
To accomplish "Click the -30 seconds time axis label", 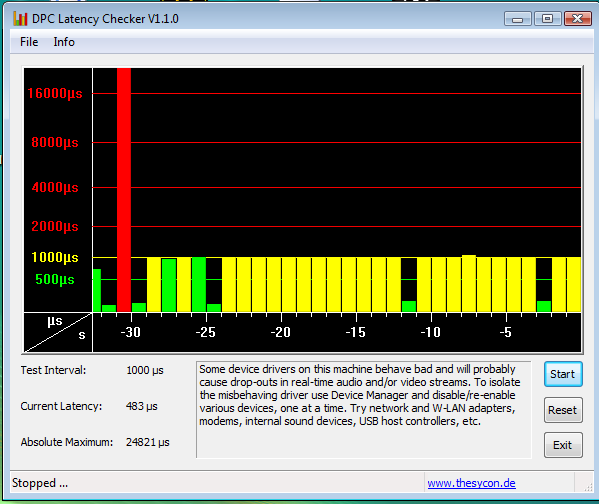I will (x=131, y=332).
